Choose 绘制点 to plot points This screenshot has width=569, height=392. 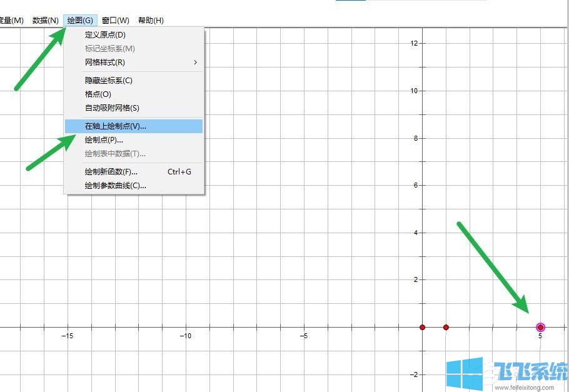pos(103,139)
